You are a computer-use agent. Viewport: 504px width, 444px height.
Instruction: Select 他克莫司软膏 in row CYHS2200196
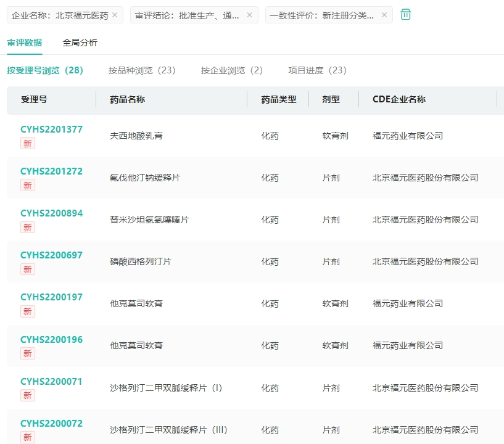pos(136,346)
